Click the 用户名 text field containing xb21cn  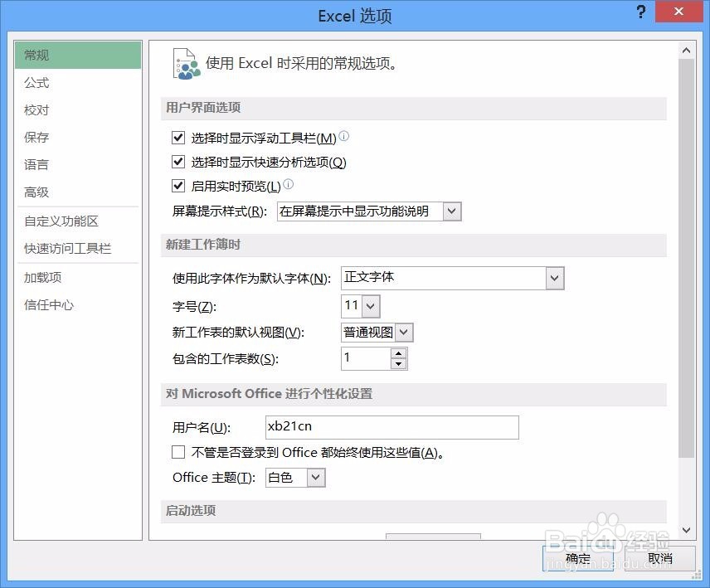tap(392, 427)
